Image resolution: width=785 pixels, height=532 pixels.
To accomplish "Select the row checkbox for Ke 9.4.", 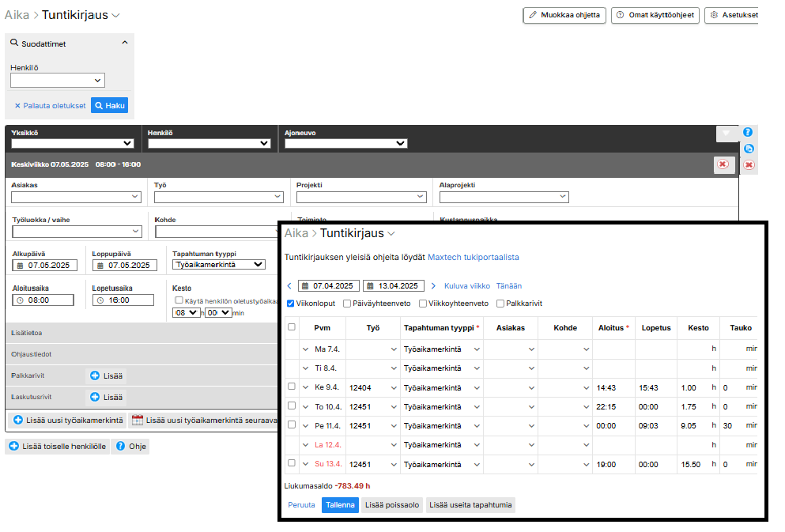I will [x=292, y=387].
